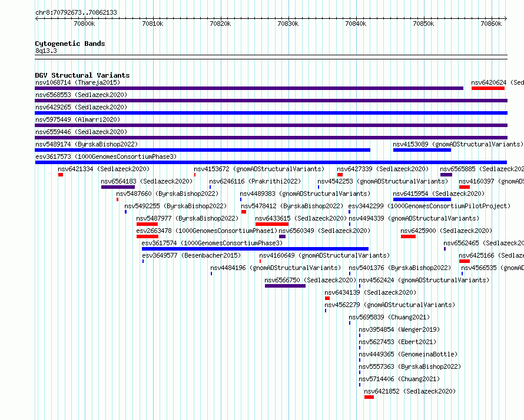This screenshot has width=524, height=420.
Task: Click nsv3954854 (Wenger2019) label
Action: 399,329
